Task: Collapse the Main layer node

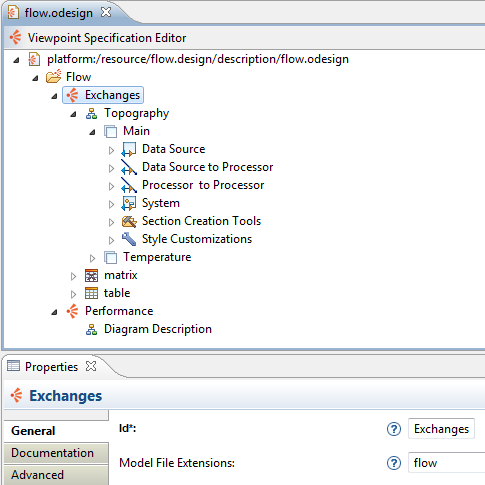Action: [92, 132]
